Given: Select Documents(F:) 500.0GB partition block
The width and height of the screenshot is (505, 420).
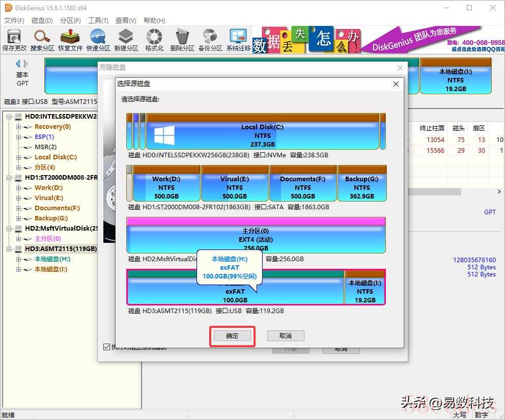Looking at the screenshot, I should pyautogui.click(x=303, y=183).
